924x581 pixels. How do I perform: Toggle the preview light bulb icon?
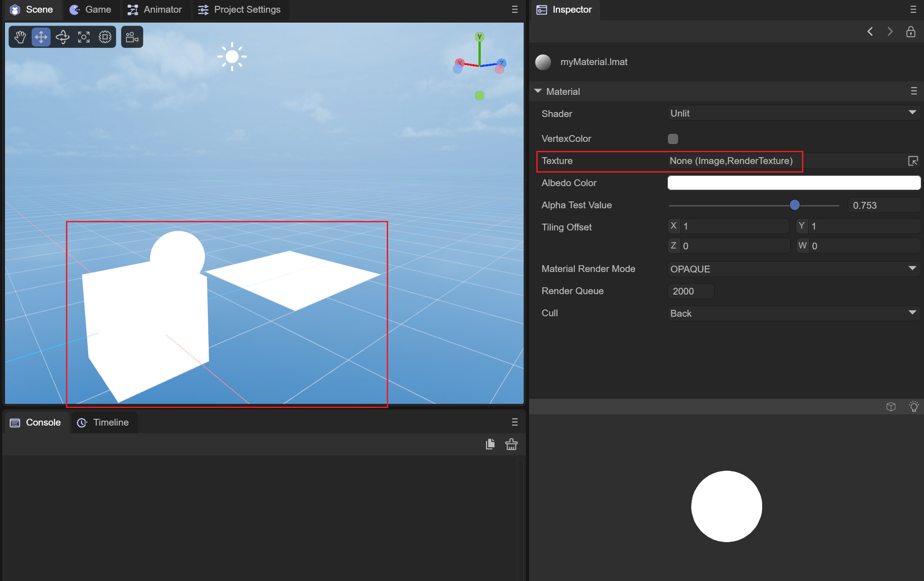(914, 407)
